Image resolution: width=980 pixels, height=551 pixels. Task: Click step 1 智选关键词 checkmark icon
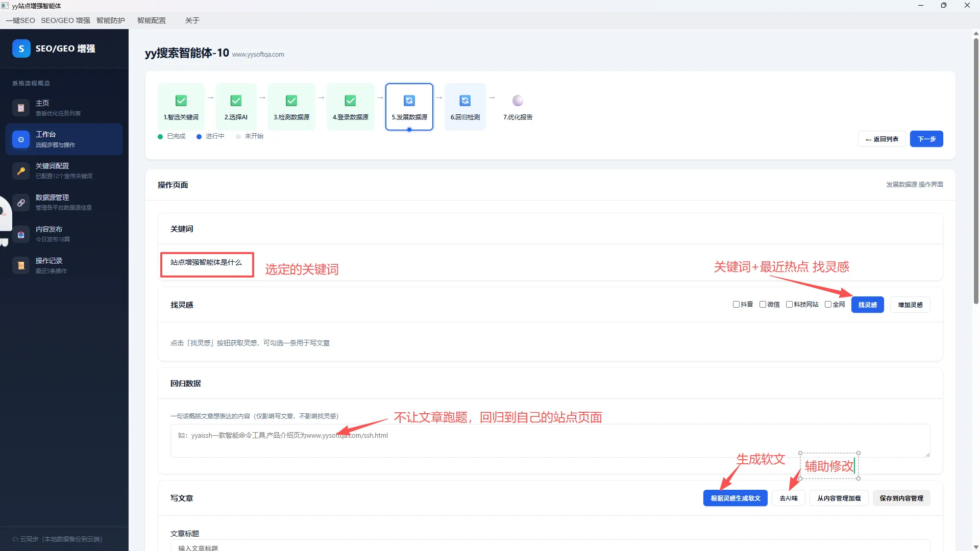coord(181,101)
